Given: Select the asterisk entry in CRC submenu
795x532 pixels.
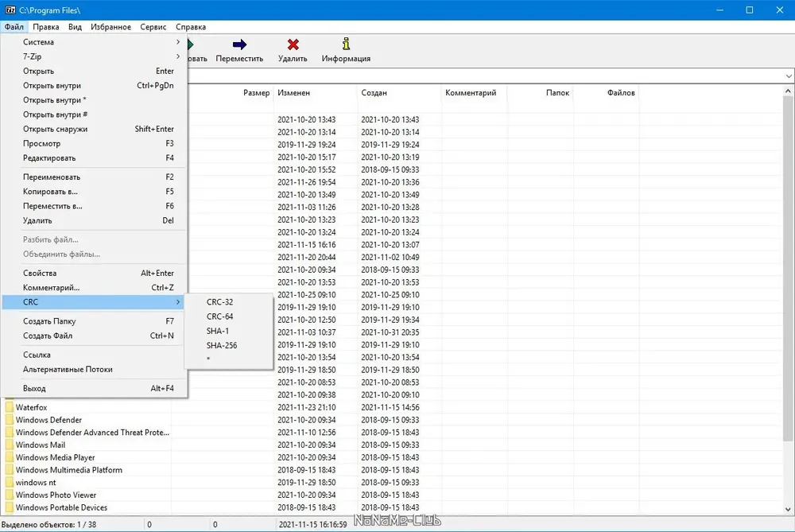Looking at the screenshot, I should [229, 359].
